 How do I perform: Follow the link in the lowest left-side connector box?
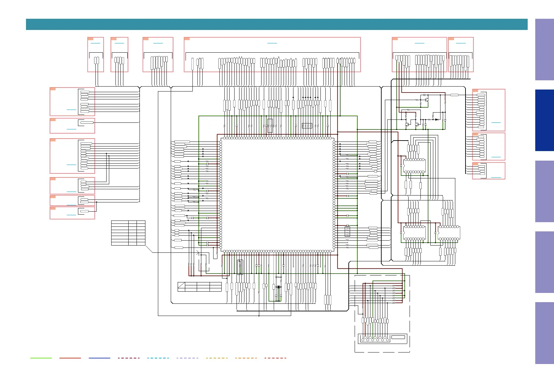pos(71,215)
